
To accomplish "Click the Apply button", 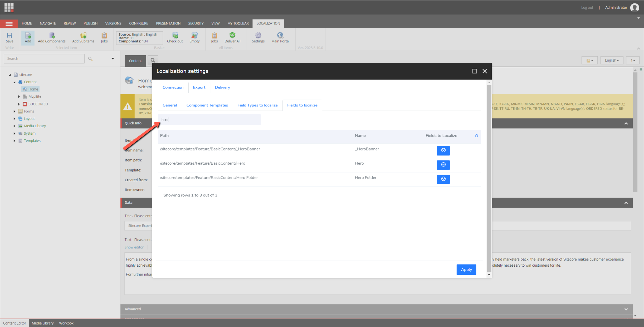I will point(466,270).
